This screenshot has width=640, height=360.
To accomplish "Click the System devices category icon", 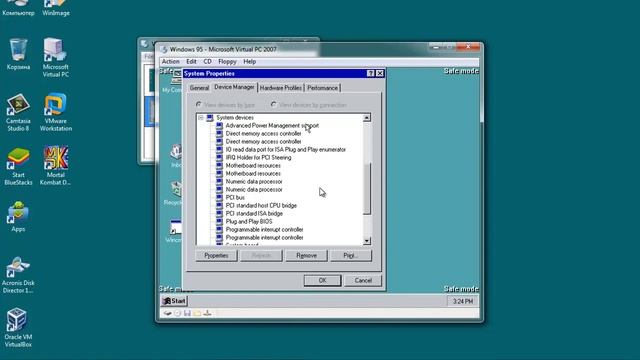I will coord(210,118).
